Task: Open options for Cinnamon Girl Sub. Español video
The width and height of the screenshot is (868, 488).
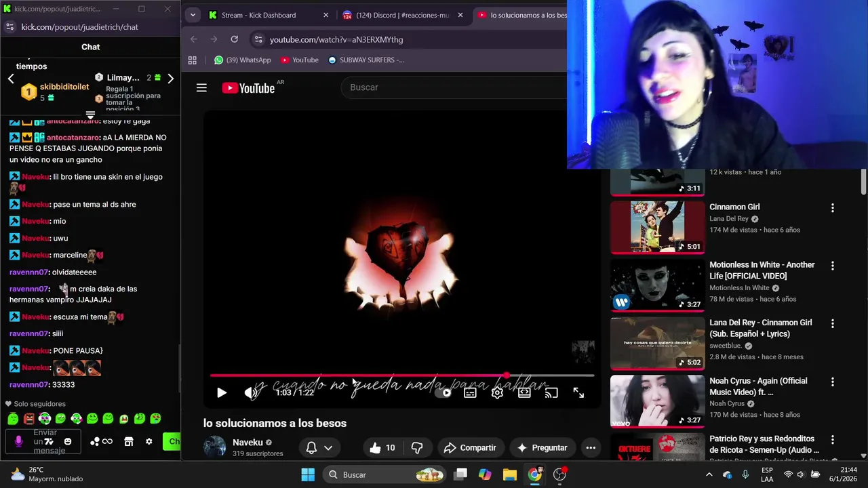Action: coord(833,325)
